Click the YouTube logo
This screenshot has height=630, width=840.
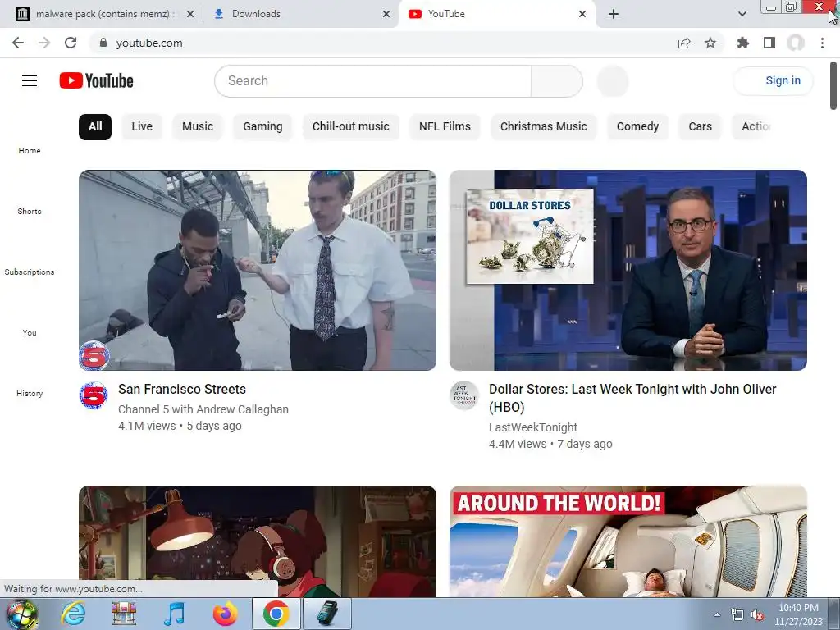click(x=97, y=81)
